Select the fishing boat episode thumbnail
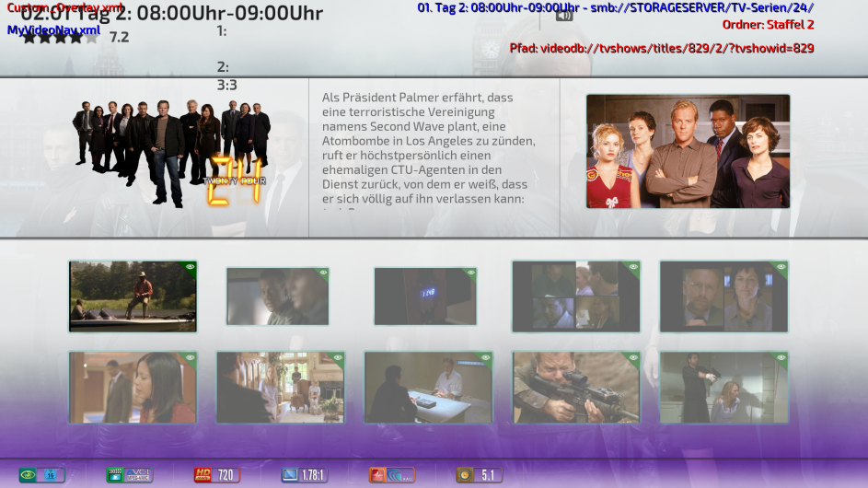Image resolution: width=868 pixels, height=488 pixels. (x=133, y=296)
